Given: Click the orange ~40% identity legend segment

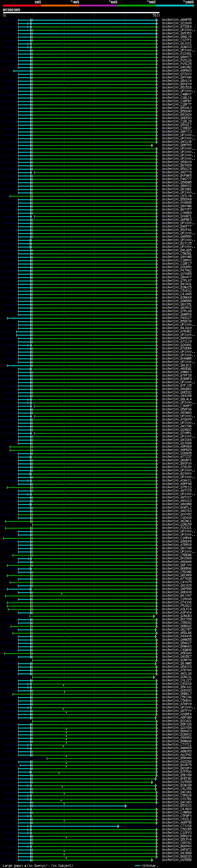Looking at the screenshot, I should click(60, 6).
